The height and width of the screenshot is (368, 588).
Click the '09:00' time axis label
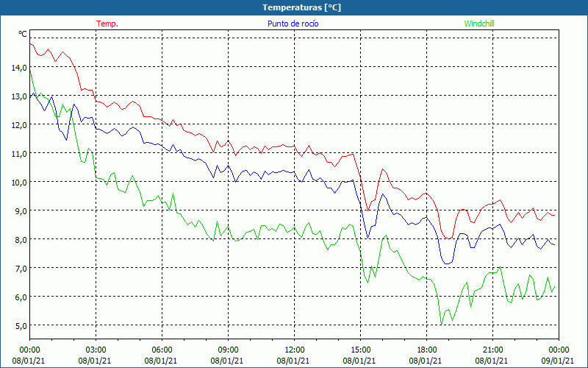228,350
